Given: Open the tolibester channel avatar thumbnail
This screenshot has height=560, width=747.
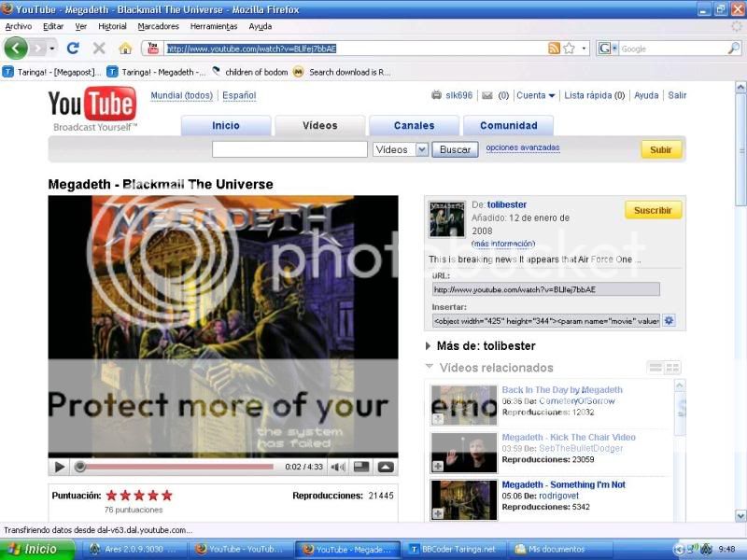Looking at the screenshot, I should pos(447,219).
